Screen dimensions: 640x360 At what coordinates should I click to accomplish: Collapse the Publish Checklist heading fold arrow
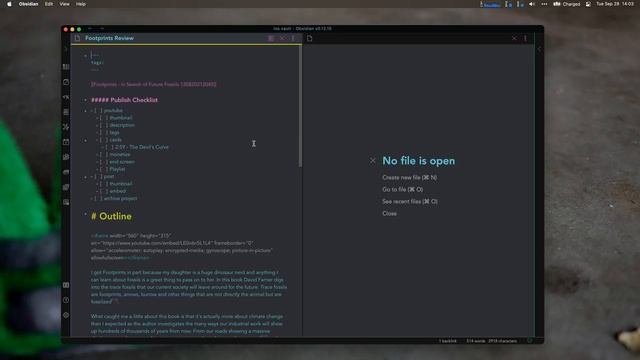(85, 100)
